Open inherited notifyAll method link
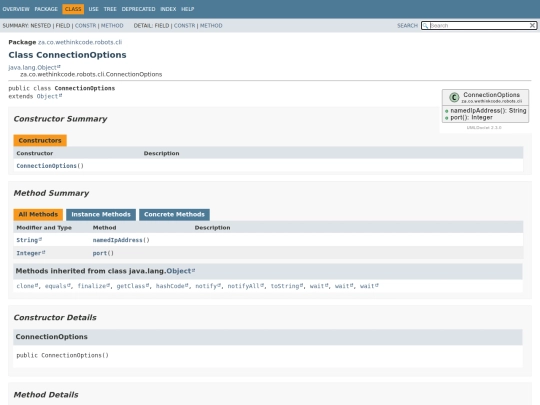540x405 pixels. click(x=245, y=286)
